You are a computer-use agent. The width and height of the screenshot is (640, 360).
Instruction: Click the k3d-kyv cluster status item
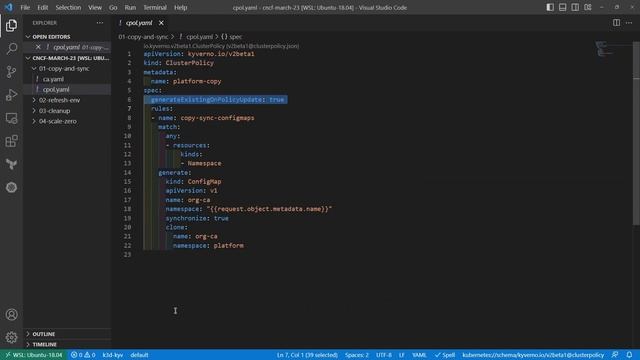click(x=113, y=355)
